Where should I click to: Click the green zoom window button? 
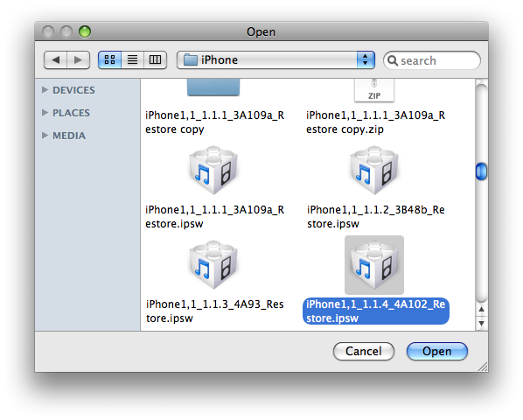tap(85, 31)
